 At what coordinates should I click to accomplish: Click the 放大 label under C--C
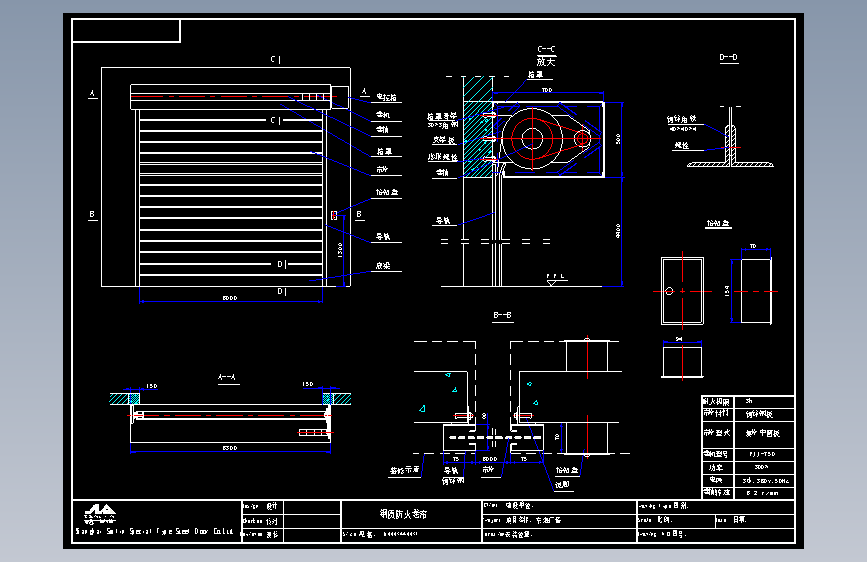tap(546, 61)
